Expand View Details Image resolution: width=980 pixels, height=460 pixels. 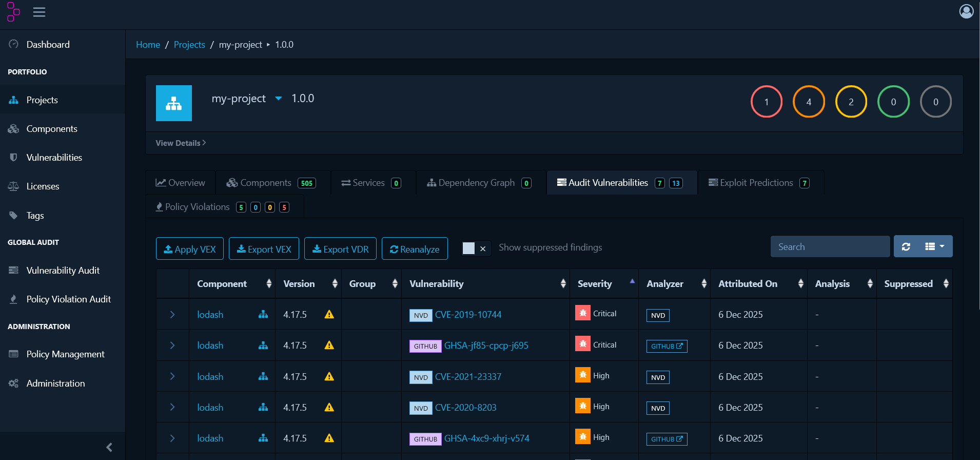(x=181, y=143)
